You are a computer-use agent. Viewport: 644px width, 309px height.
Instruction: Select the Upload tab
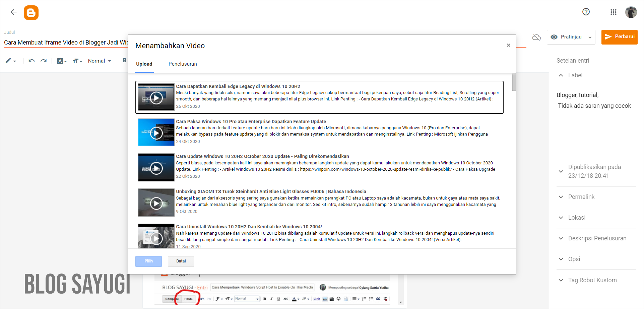coord(144,64)
